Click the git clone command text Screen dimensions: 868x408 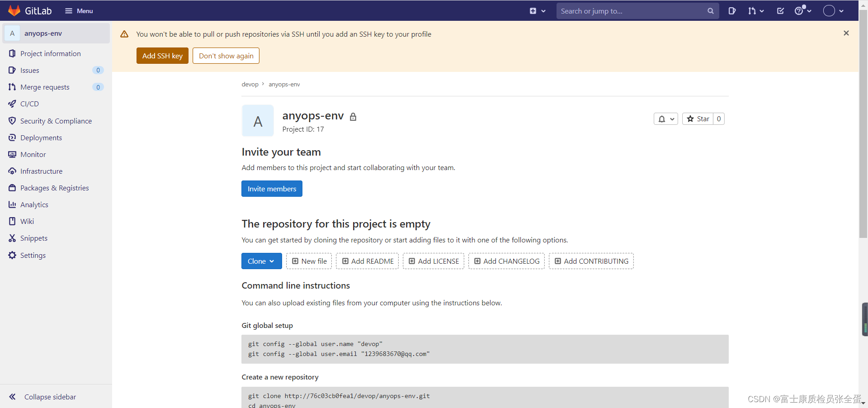[339, 396]
